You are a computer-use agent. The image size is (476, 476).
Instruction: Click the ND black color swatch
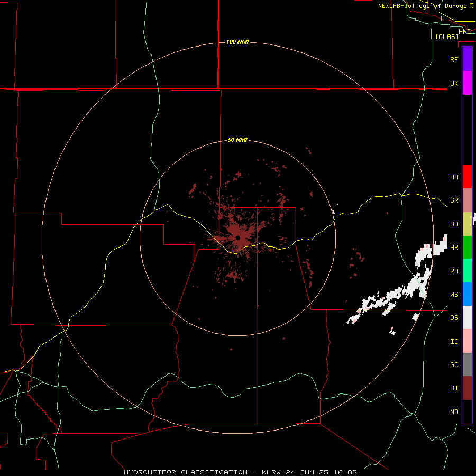[467, 411]
